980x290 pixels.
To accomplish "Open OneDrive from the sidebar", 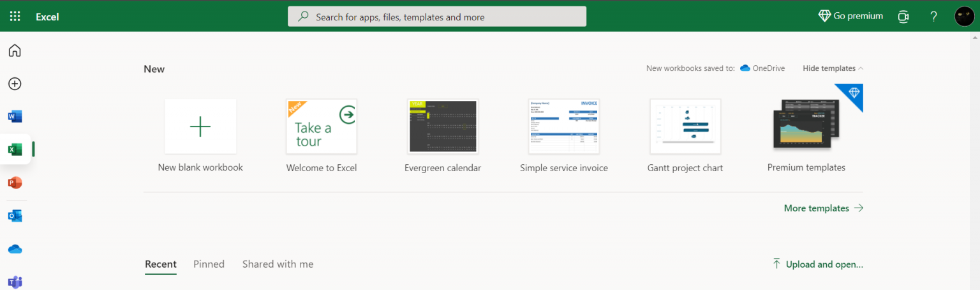I will point(15,249).
